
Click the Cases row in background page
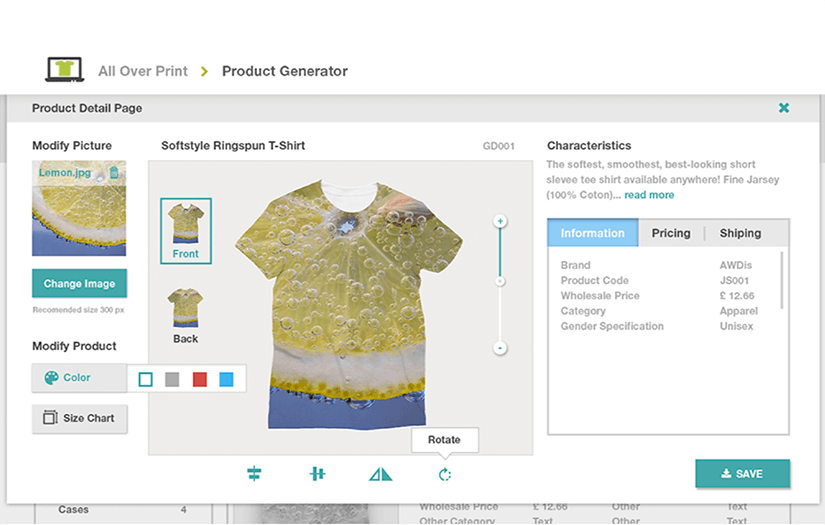pyautogui.click(x=123, y=509)
